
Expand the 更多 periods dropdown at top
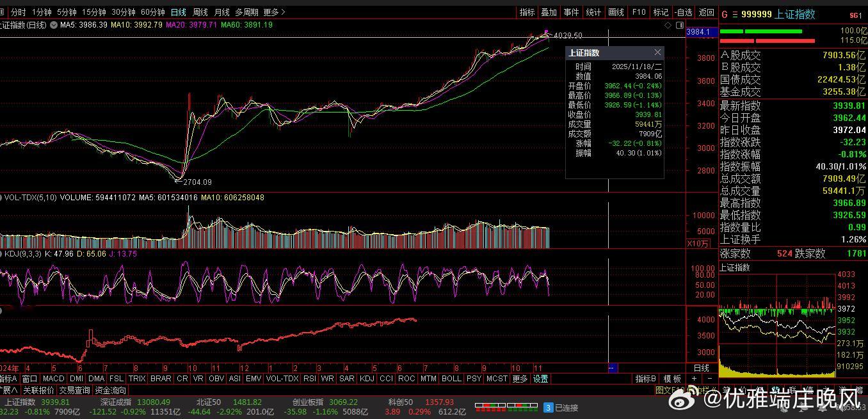coord(274,12)
